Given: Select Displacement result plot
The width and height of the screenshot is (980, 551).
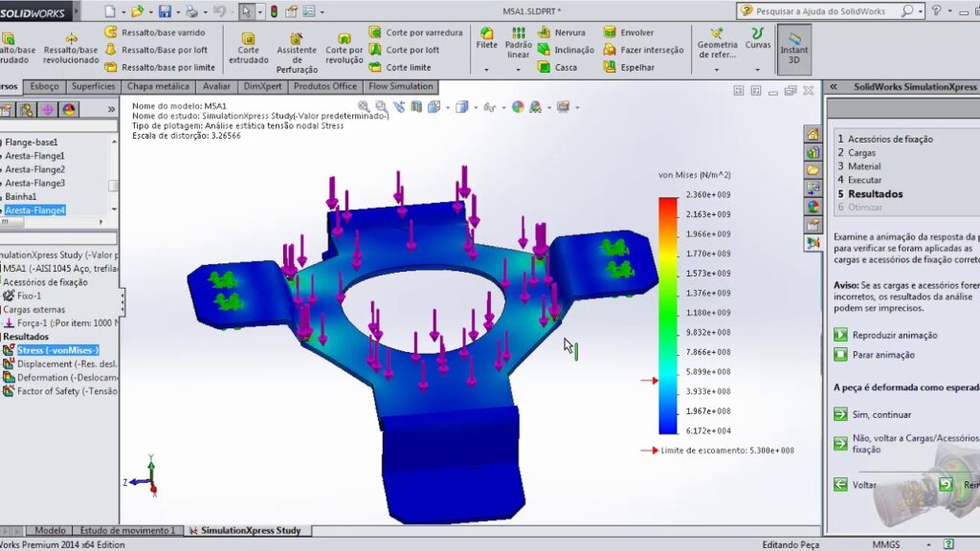Looking at the screenshot, I should (x=60, y=364).
